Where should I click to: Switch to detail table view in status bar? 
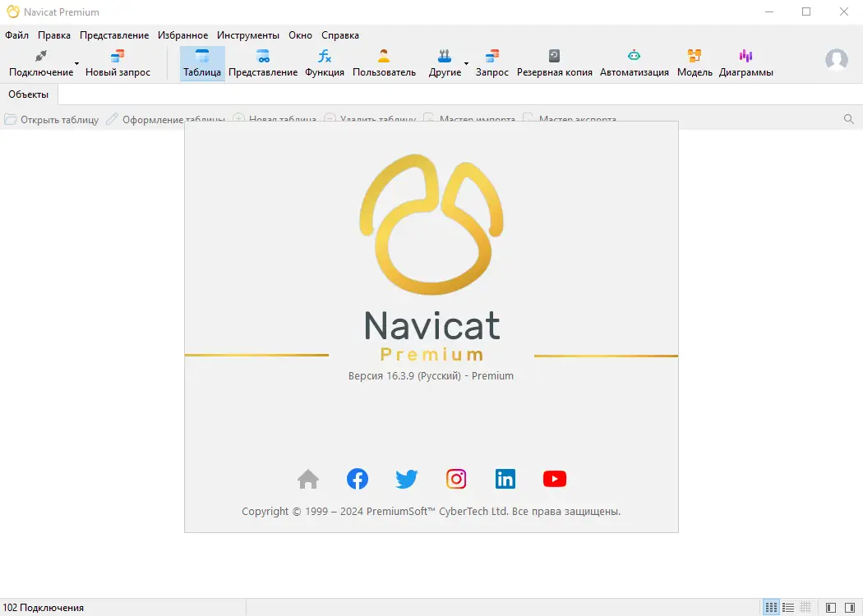click(x=805, y=608)
